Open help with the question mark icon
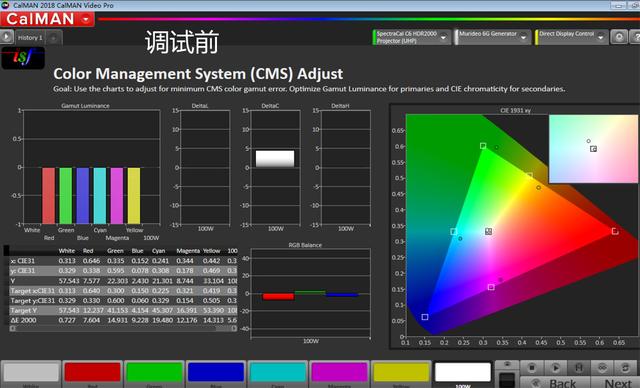Image resolution: width=640 pixels, height=388 pixels. pyautogui.click(x=636, y=37)
